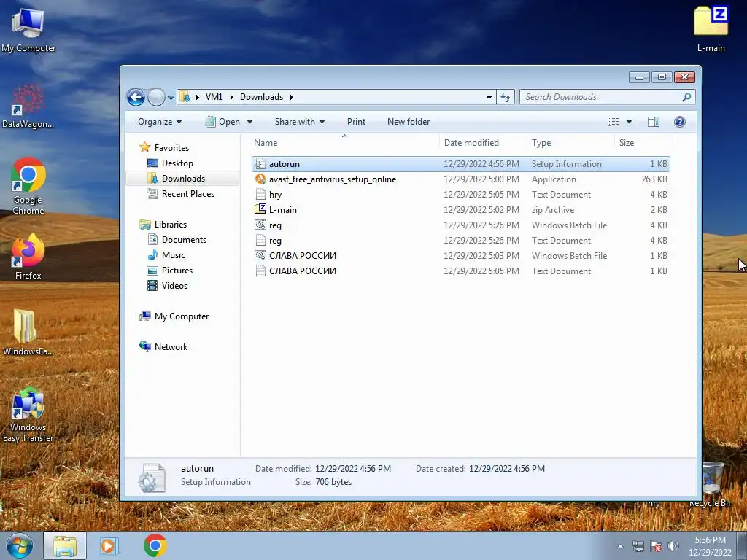Launch Google Chrome from desktop
The width and height of the screenshot is (747, 560).
click(28, 186)
